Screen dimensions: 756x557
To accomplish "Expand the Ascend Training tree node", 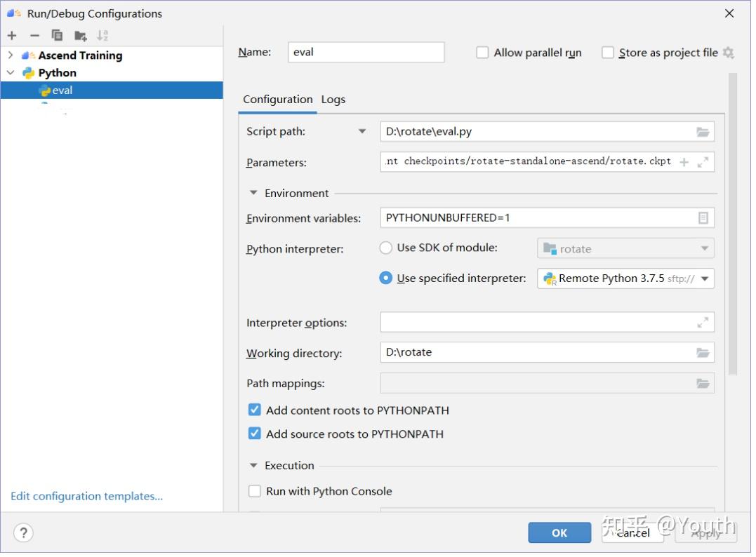I will tap(11, 55).
